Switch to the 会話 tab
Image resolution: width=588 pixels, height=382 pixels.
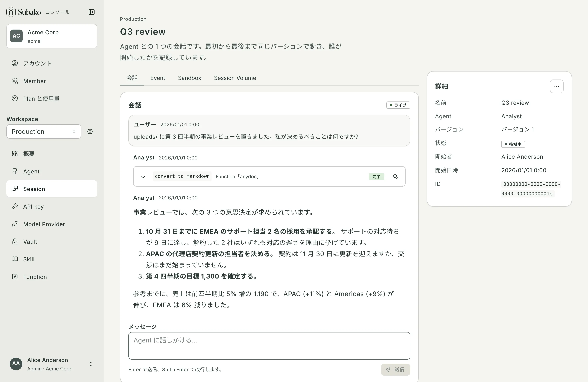[x=132, y=78]
